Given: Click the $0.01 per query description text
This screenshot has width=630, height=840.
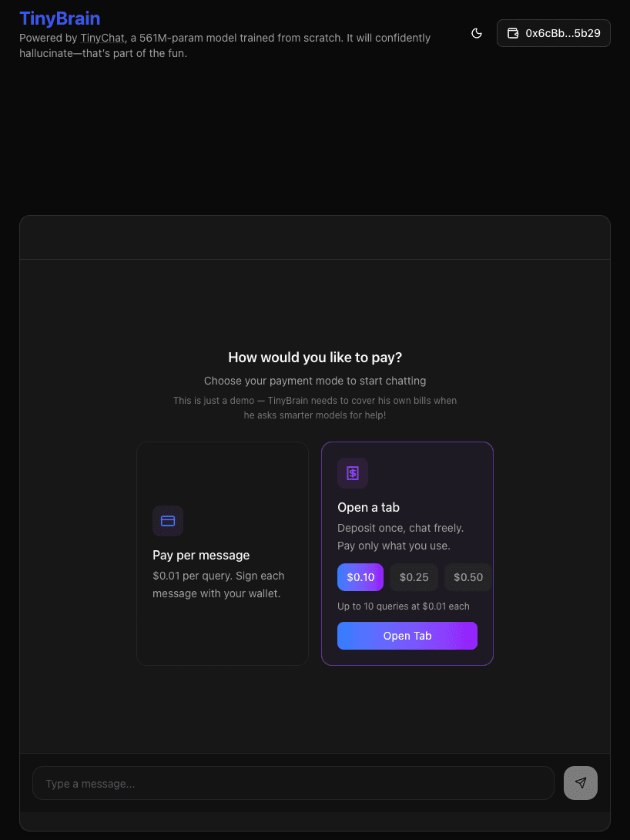Looking at the screenshot, I should [x=219, y=584].
